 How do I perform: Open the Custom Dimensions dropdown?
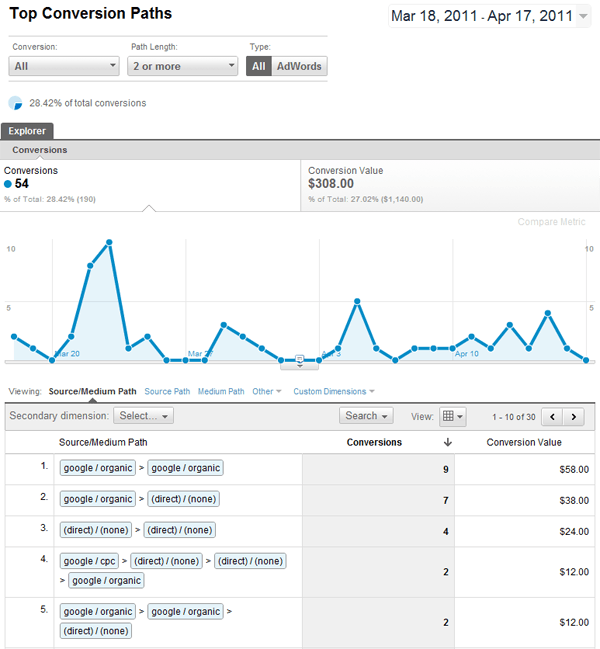[334, 391]
